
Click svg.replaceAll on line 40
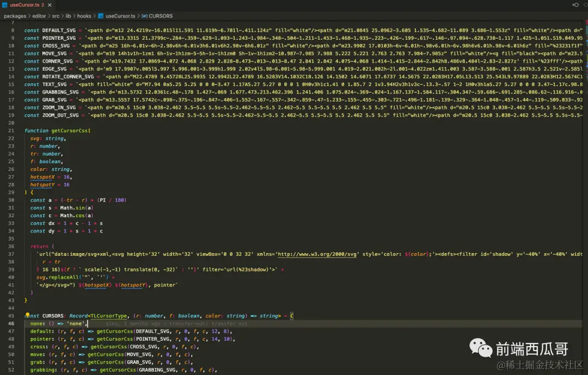coord(57,277)
